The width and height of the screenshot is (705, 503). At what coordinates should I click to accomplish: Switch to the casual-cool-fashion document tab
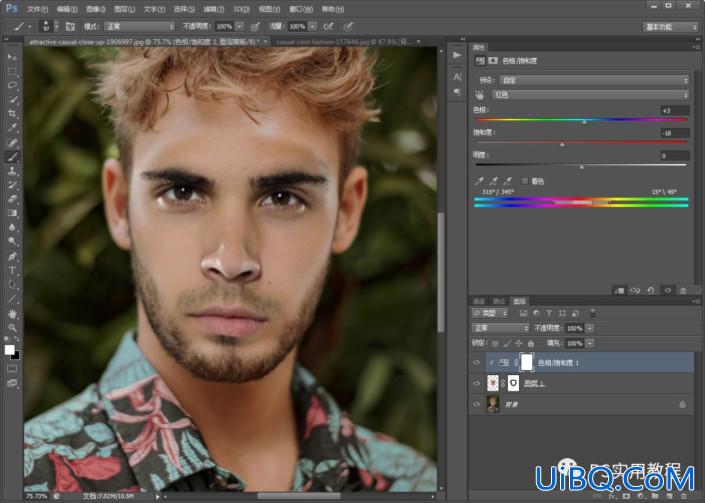pyautogui.click(x=343, y=42)
